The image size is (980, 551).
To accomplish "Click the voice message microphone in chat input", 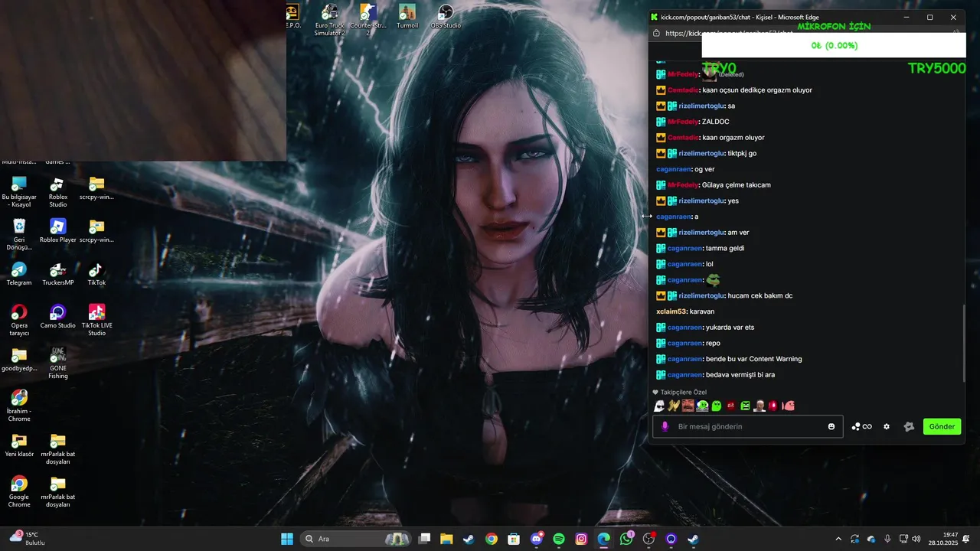I will [665, 426].
